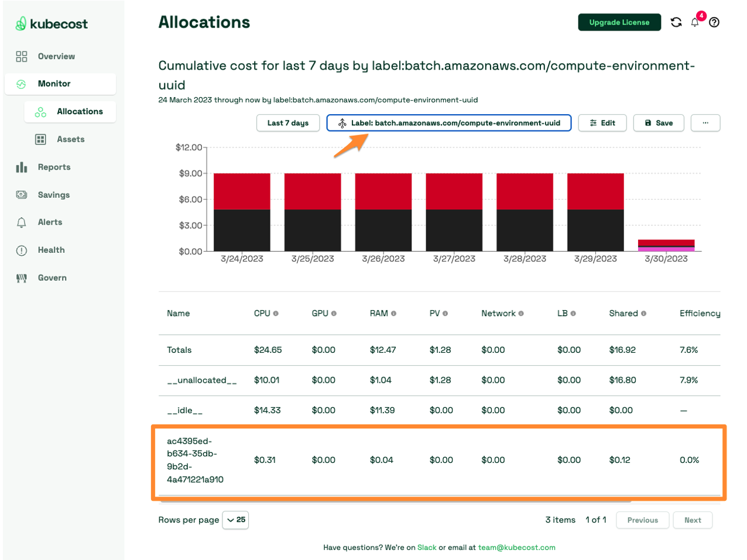Image resolution: width=747 pixels, height=560 pixels.
Task: Open notifications via the bell badge icon
Action: pyautogui.click(x=695, y=22)
